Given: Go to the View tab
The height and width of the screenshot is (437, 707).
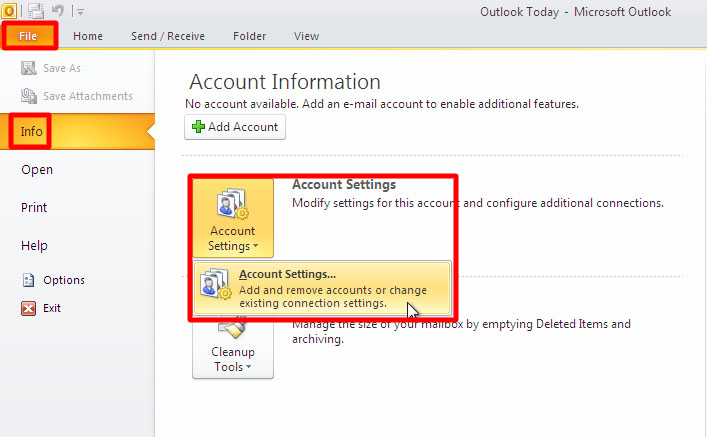Looking at the screenshot, I should [307, 36].
